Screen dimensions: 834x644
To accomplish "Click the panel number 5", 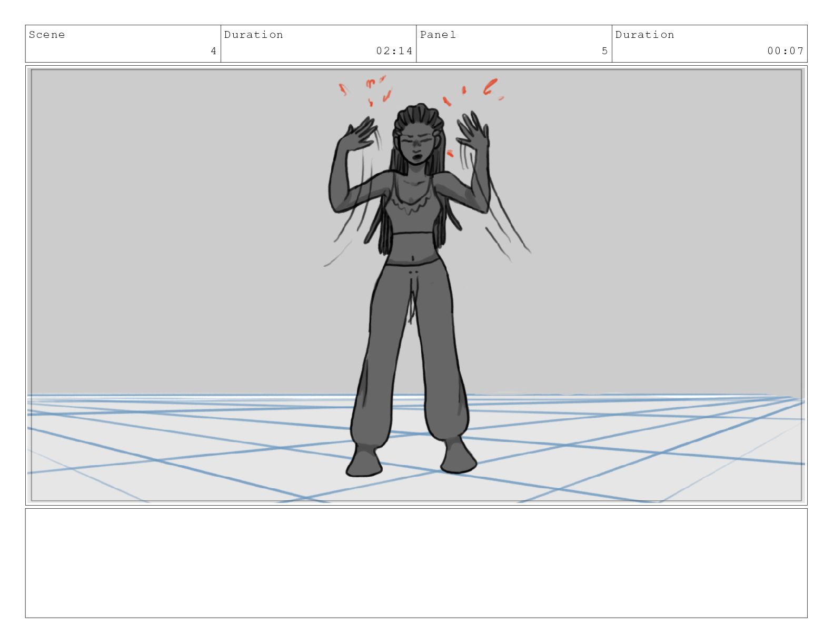I will 604,51.
